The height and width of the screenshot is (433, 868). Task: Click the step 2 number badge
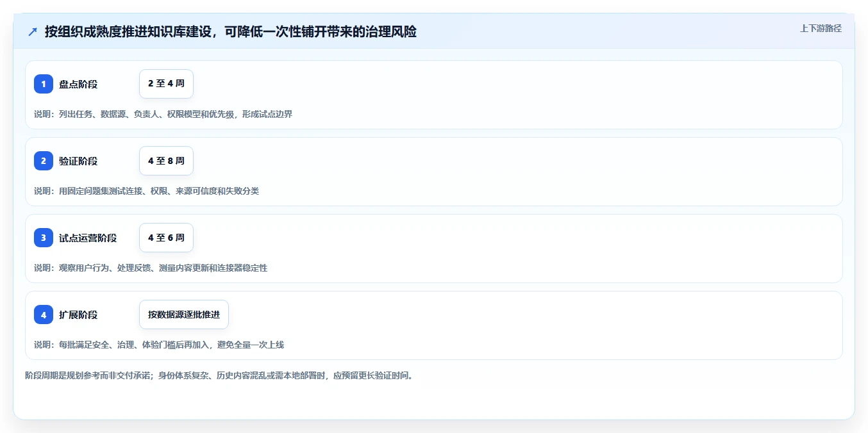coord(44,161)
